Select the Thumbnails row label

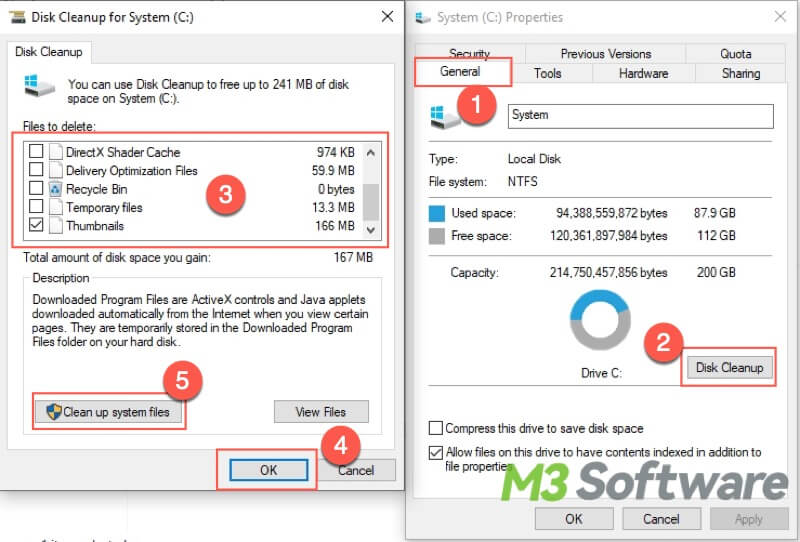[x=95, y=226]
